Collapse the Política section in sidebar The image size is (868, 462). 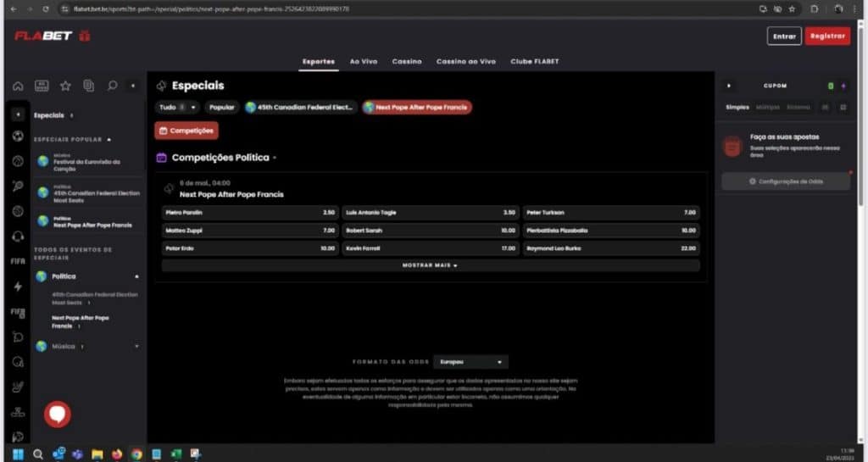point(136,276)
